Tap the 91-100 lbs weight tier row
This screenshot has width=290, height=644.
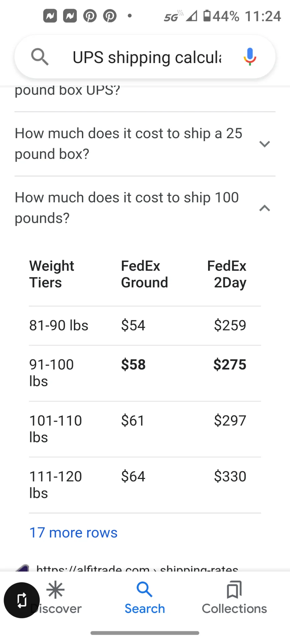click(145, 373)
